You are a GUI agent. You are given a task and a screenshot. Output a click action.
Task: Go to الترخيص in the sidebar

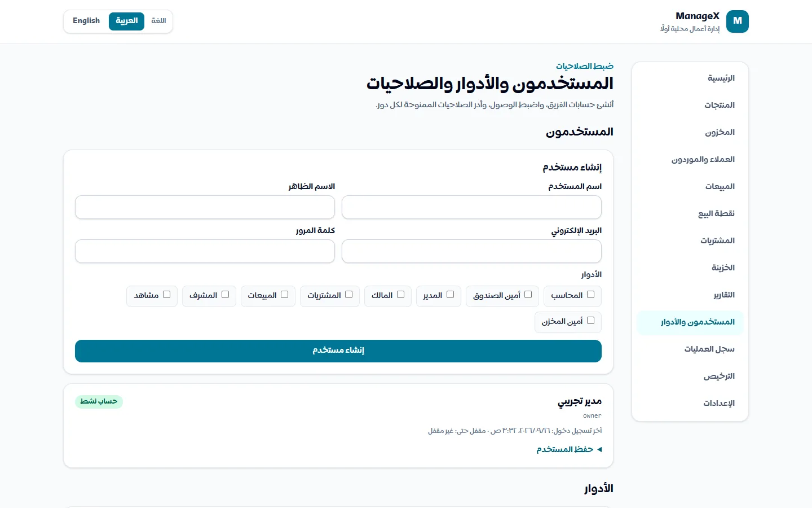pyautogui.click(x=690, y=376)
